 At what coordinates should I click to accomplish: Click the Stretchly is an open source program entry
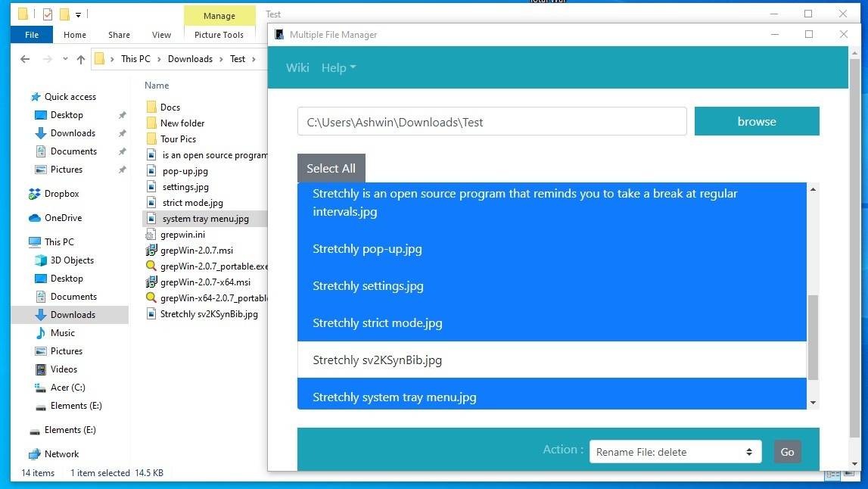click(x=552, y=203)
